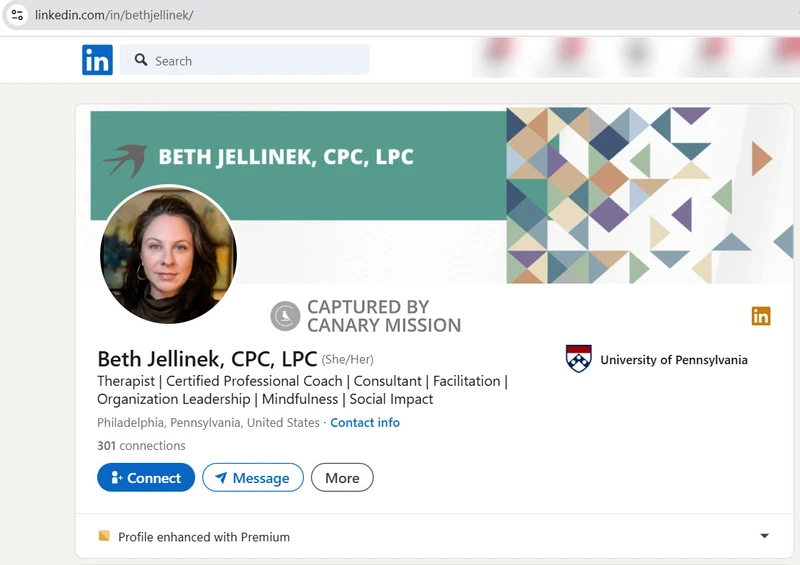Click the Connect button
800x565 pixels.
click(146, 478)
